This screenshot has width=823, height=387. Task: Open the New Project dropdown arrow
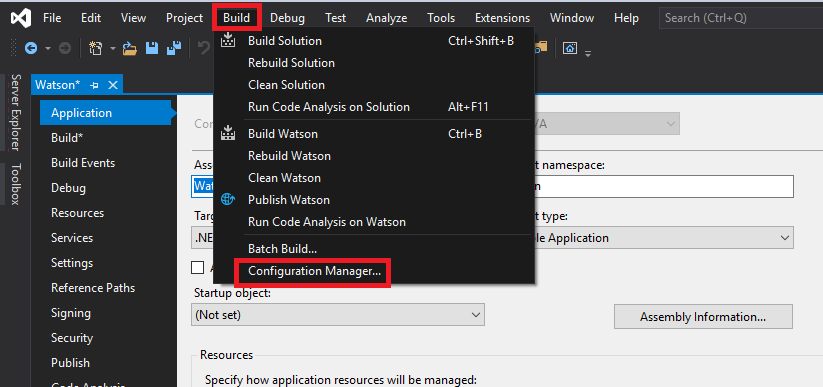point(112,49)
